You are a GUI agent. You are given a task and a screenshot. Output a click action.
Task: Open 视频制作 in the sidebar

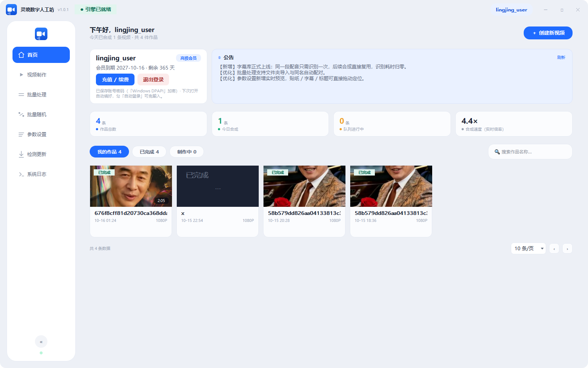[x=41, y=75]
